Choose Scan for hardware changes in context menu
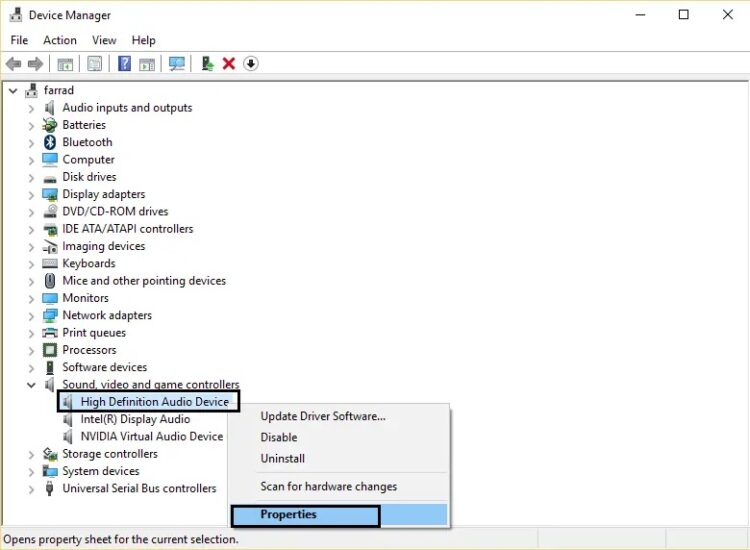750x550 pixels. coord(339,486)
